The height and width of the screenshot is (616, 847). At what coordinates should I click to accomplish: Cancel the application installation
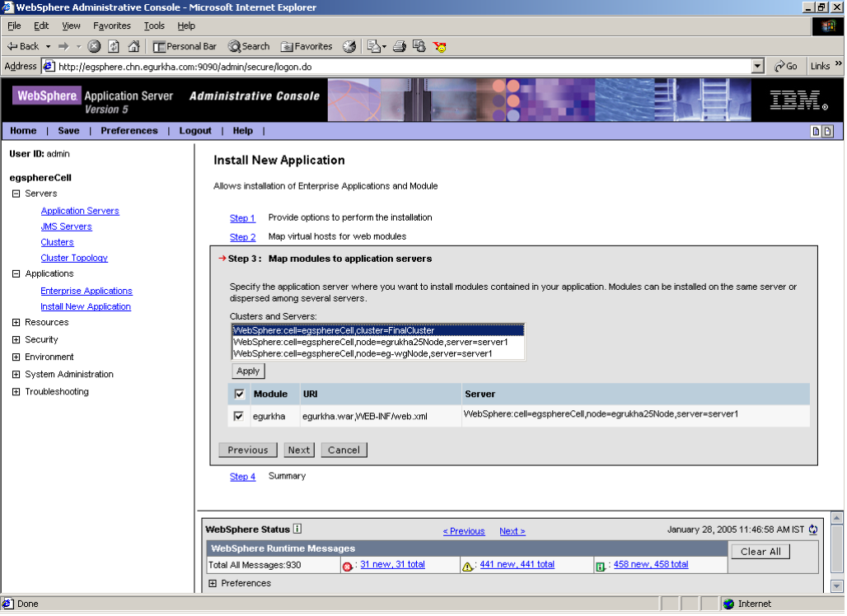(344, 450)
